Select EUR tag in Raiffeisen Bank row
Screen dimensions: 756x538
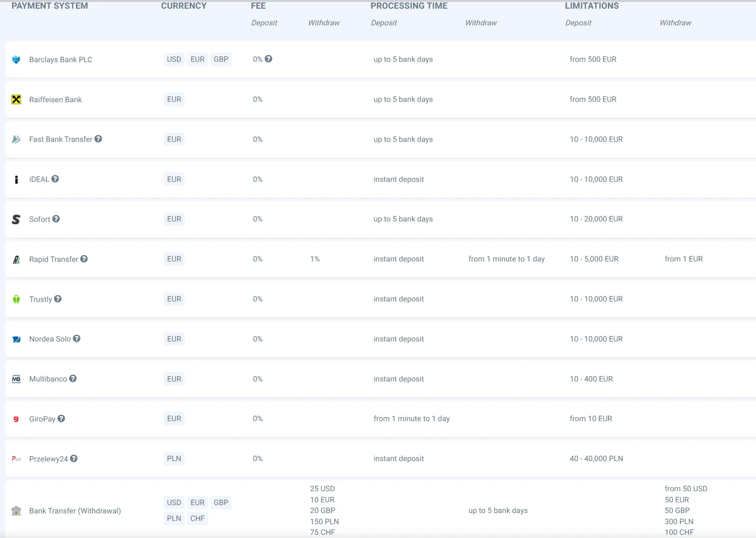tap(174, 99)
